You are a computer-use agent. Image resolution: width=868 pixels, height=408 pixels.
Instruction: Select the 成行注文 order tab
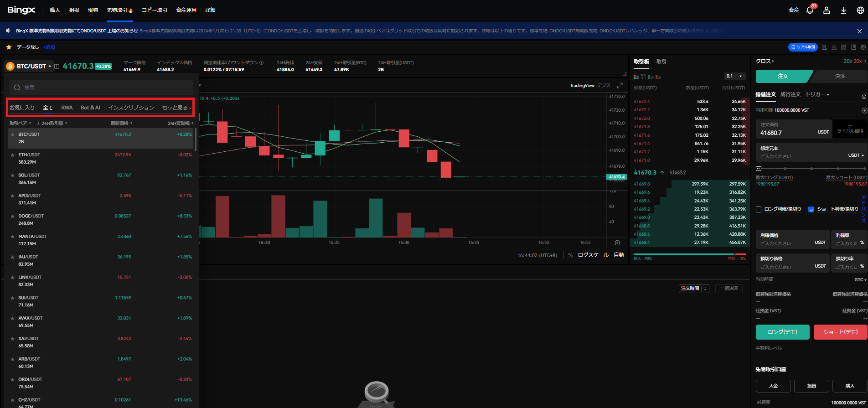[790, 94]
